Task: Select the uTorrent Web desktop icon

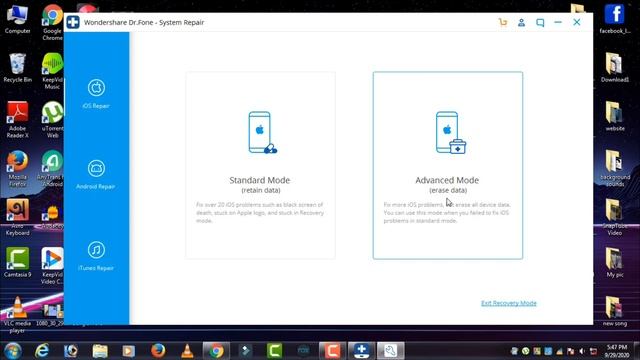Action: (x=52, y=120)
